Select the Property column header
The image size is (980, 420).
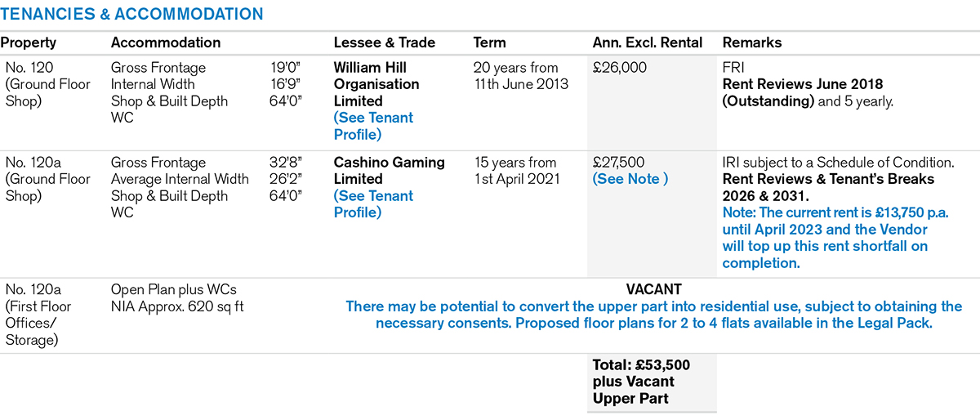pos(29,42)
